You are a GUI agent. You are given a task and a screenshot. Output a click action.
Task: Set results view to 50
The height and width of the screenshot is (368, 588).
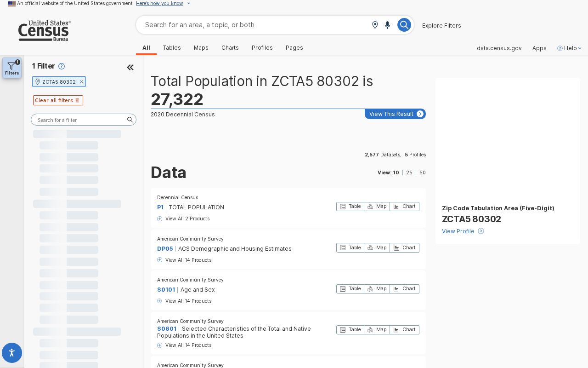(x=423, y=172)
